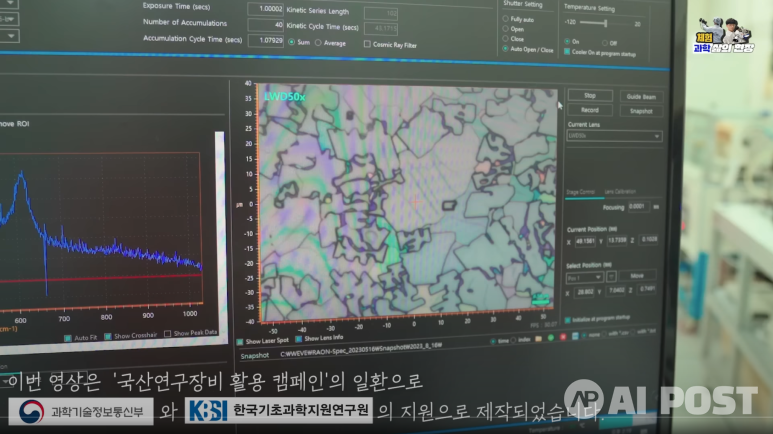
Task: Select the none filename radio option
Action: point(585,335)
